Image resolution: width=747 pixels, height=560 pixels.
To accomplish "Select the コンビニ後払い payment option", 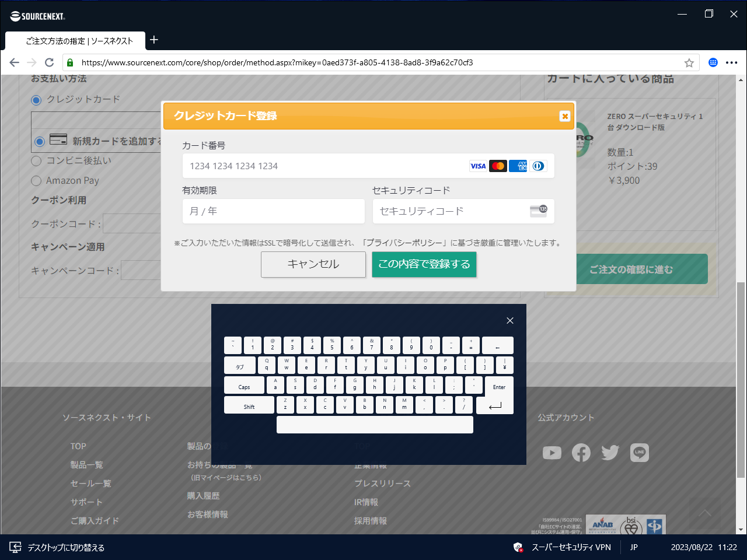I will 36,160.
